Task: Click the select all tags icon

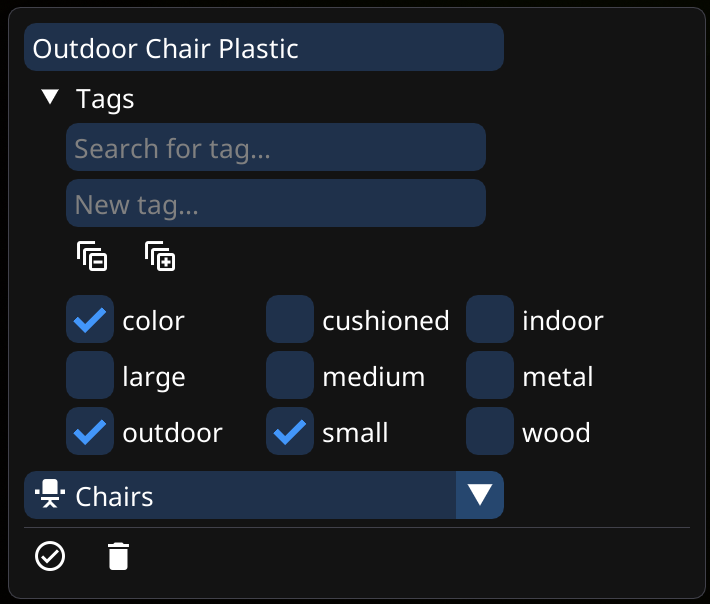Action: 160,257
